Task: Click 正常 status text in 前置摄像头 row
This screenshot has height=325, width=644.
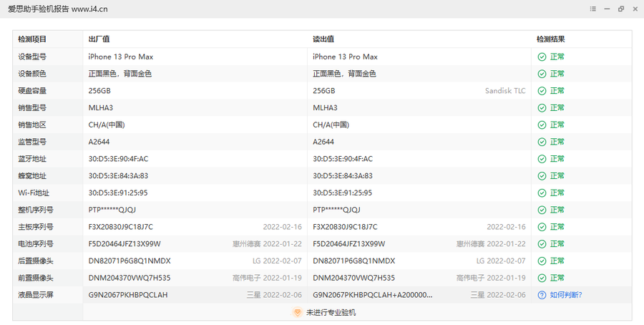Action: (557, 278)
